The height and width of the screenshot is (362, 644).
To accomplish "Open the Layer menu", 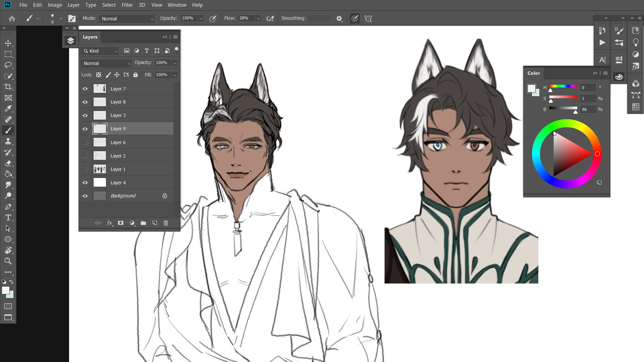I will (73, 5).
